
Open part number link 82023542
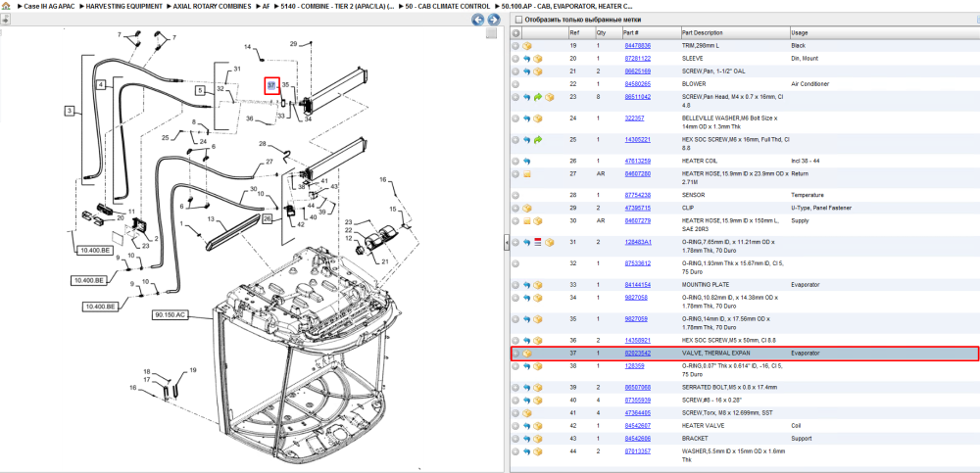pos(638,353)
